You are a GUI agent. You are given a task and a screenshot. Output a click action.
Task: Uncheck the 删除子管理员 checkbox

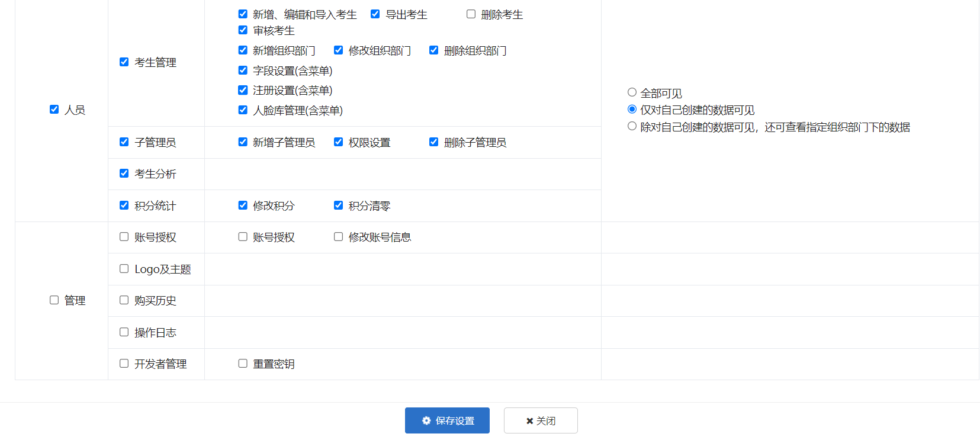[x=433, y=142]
